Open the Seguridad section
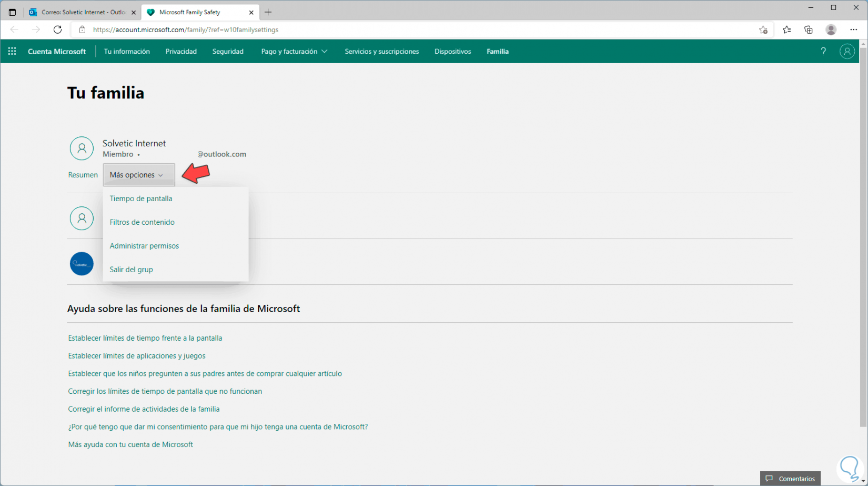This screenshot has height=486, width=868. 228,51
